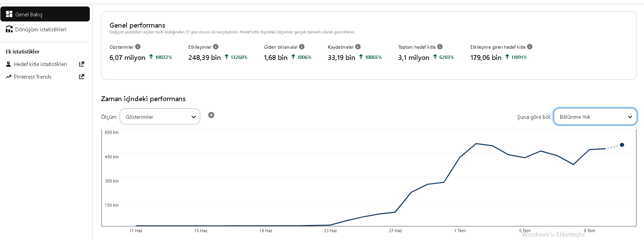Viewport: 644px width, 240px height.
Task: Add a metric with the plus icon
Action: coord(211,115)
